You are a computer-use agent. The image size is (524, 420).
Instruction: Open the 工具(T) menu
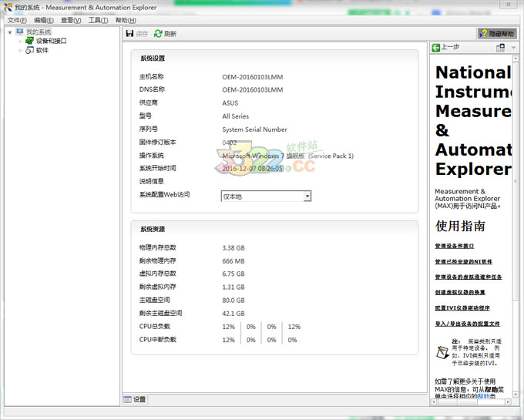coord(98,20)
